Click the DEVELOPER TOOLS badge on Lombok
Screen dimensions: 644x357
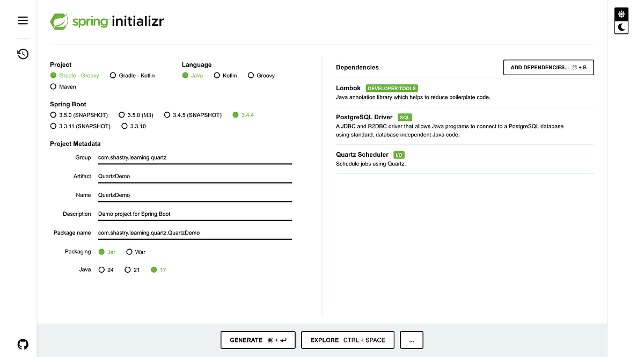[x=392, y=88]
